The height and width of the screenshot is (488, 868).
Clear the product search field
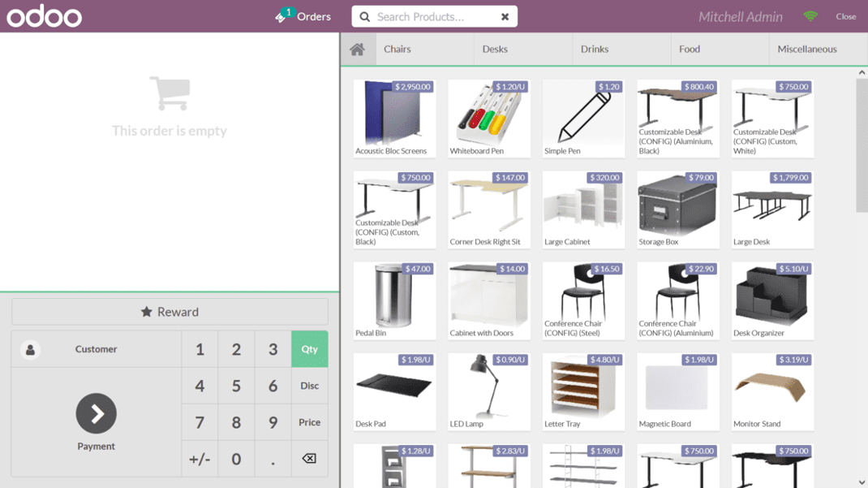pyautogui.click(x=505, y=16)
